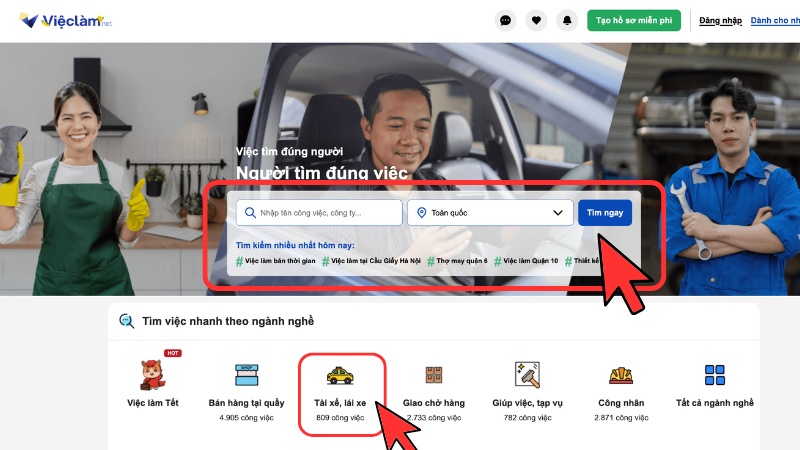
Task: Open the Tài xế, lái xe taxi icon
Action: pos(340,376)
